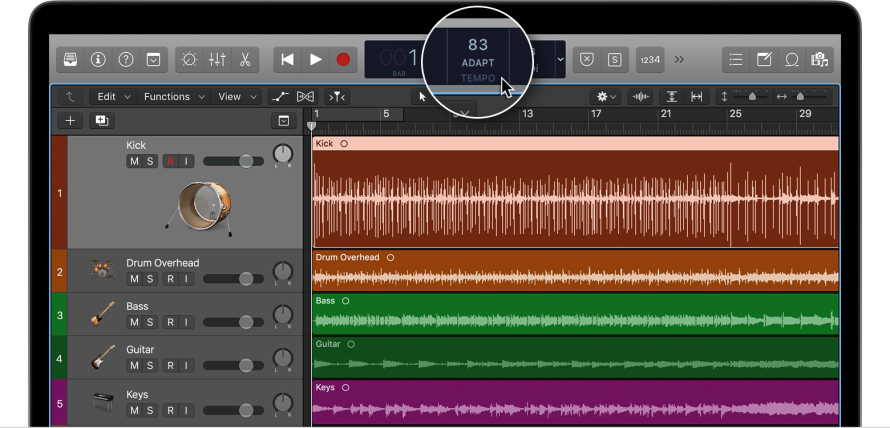The width and height of the screenshot is (890, 428).
Task: Toggle Show Flex bowtie button
Action: point(305,97)
